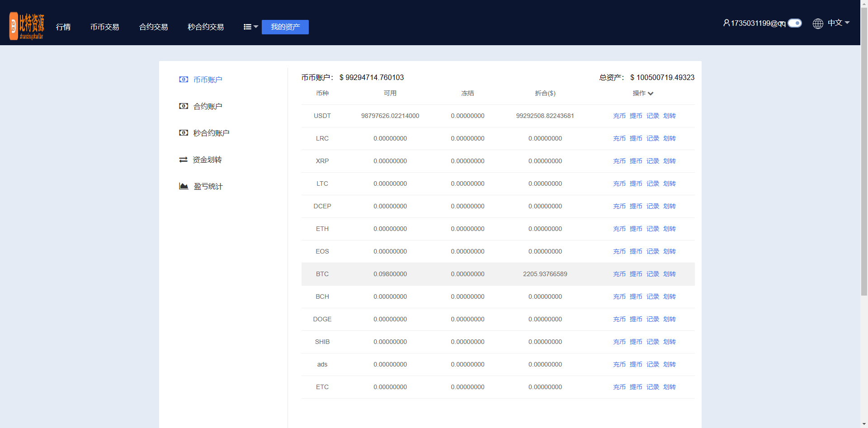Click the user profile icon beside email
868x428 pixels.
[726, 23]
